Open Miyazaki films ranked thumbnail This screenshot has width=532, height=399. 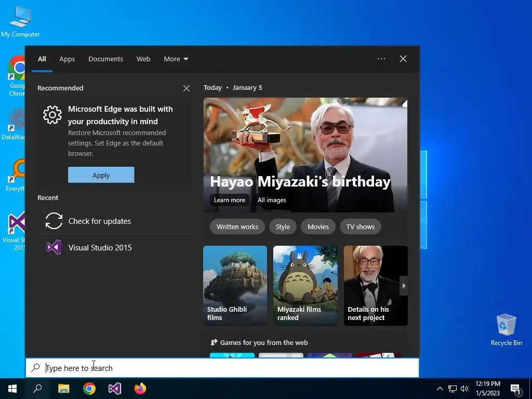tap(305, 286)
